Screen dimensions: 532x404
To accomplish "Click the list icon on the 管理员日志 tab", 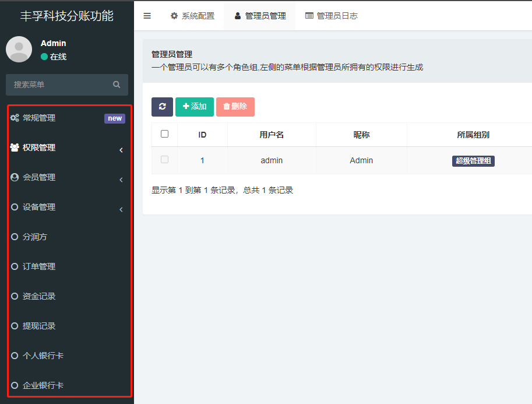I will 309,16.
